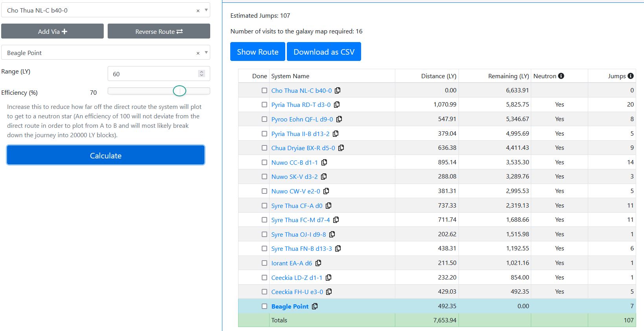Copy Beagle Point system name

point(315,306)
